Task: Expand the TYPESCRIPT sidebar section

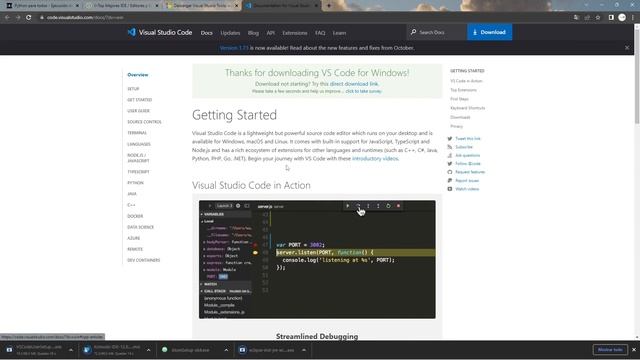Action: (138, 172)
